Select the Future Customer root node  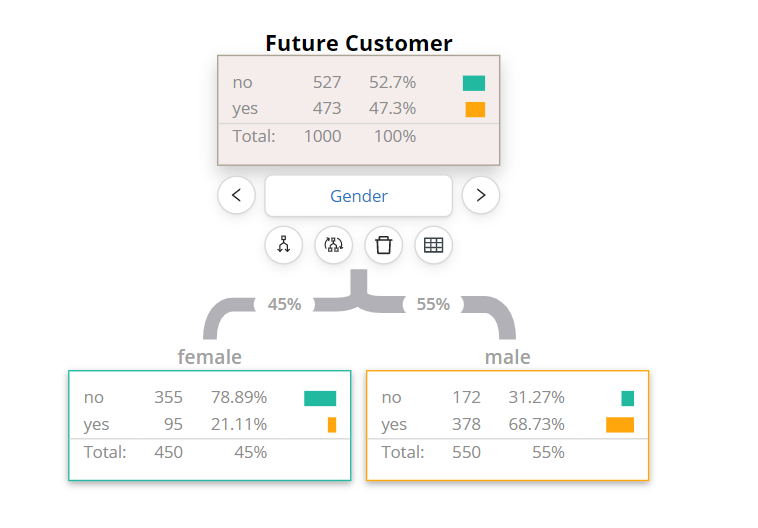pyautogui.click(x=358, y=110)
